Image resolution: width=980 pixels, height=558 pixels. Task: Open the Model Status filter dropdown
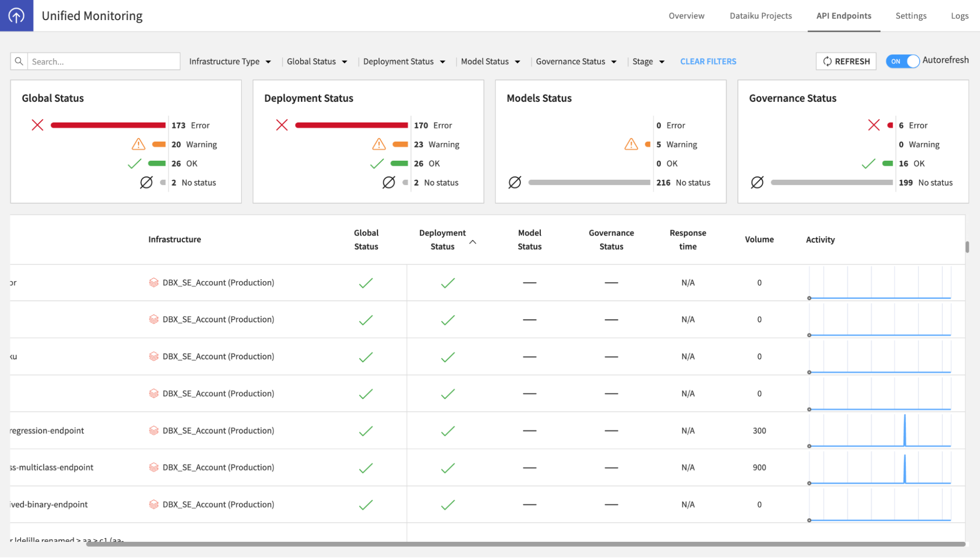point(490,61)
